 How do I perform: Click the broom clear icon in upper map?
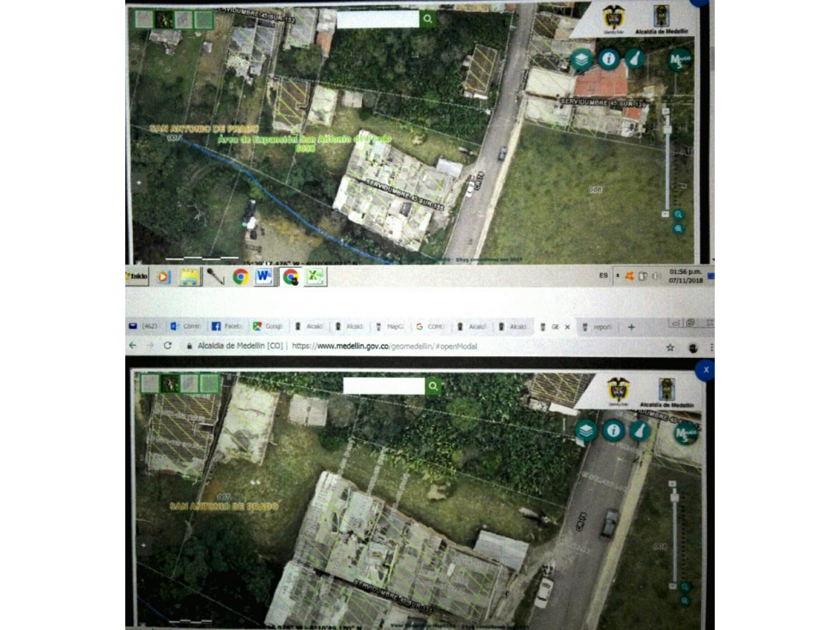[x=635, y=58]
